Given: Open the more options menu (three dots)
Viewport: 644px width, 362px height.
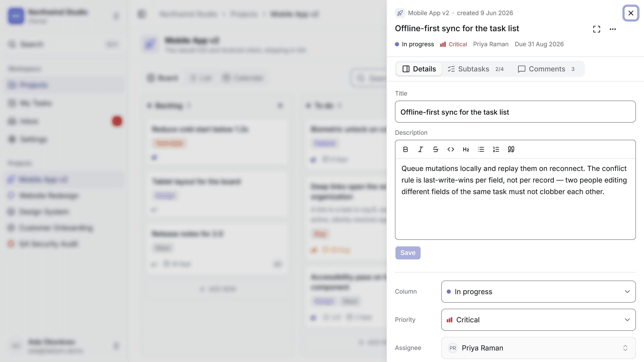Looking at the screenshot, I should pos(613,29).
